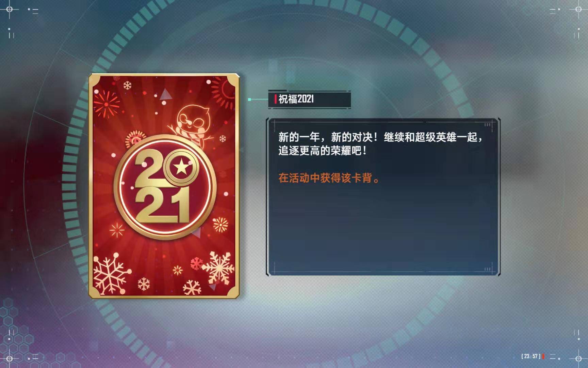588x368 pixels.
Task: Click the star emblem inside the zero
Action: click(181, 168)
